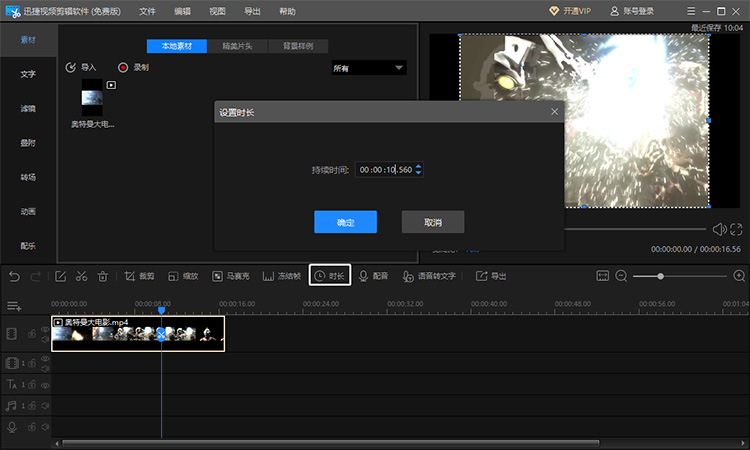
Task: Select 滤镜 in the left sidebar
Action: 28,109
